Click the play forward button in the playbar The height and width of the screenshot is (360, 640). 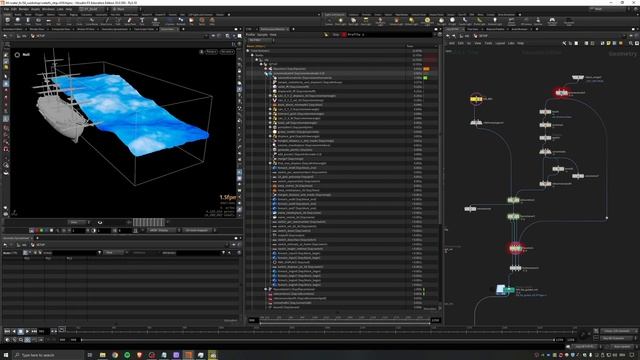(27, 331)
